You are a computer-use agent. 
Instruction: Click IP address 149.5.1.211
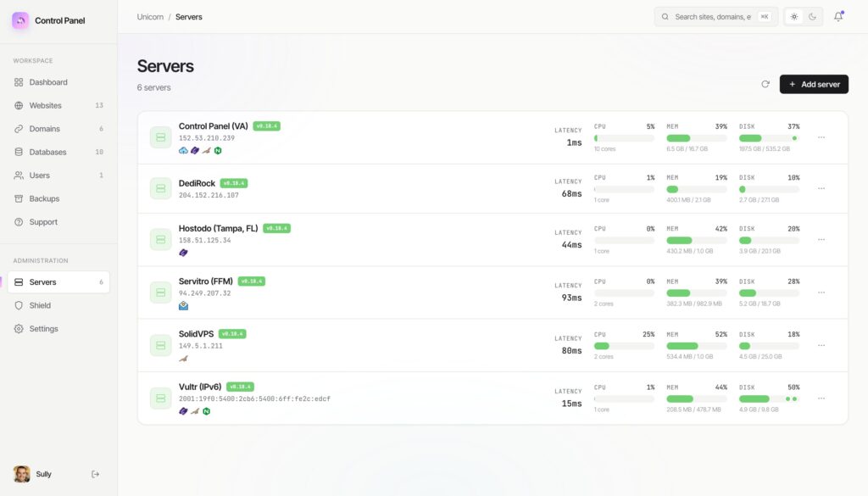click(x=200, y=346)
